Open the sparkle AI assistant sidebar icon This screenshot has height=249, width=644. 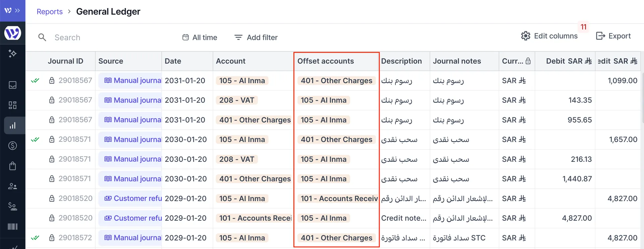coord(12,53)
